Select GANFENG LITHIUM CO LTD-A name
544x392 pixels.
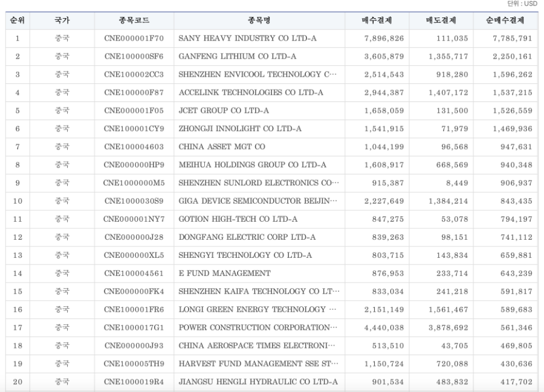[238, 56]
